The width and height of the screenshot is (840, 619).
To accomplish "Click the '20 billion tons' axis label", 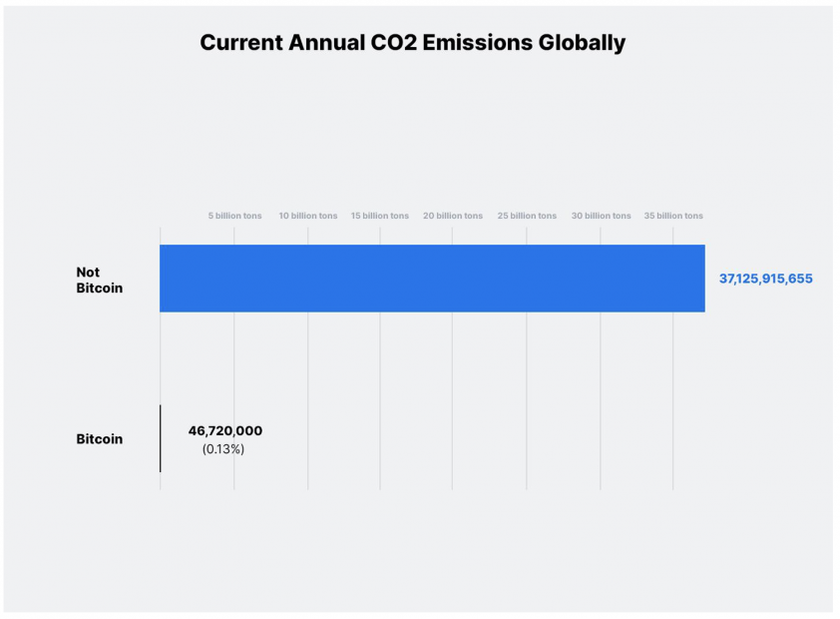I will tap(453, 216).
